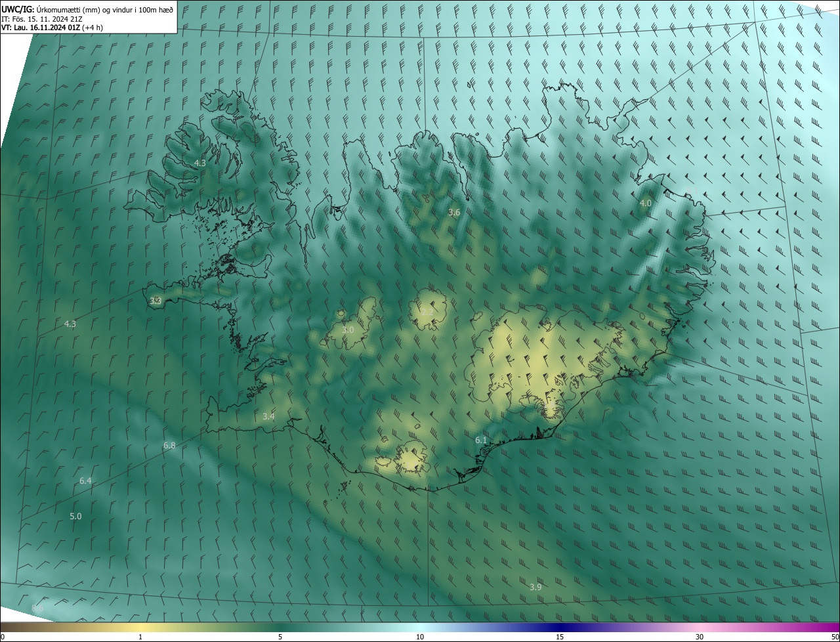Click the color scale tick label 5
This screenshot has height=642, width=840.
tap(280, 637)
